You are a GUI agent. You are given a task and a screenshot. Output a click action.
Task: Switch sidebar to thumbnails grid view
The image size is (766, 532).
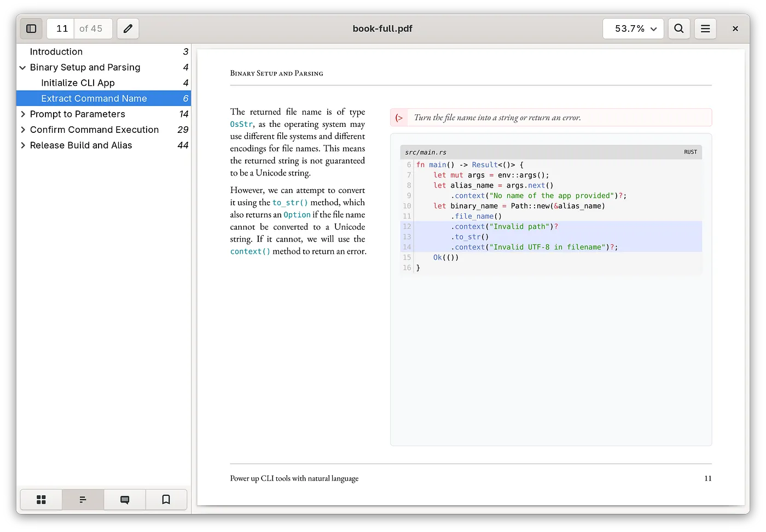click(41, 499)
